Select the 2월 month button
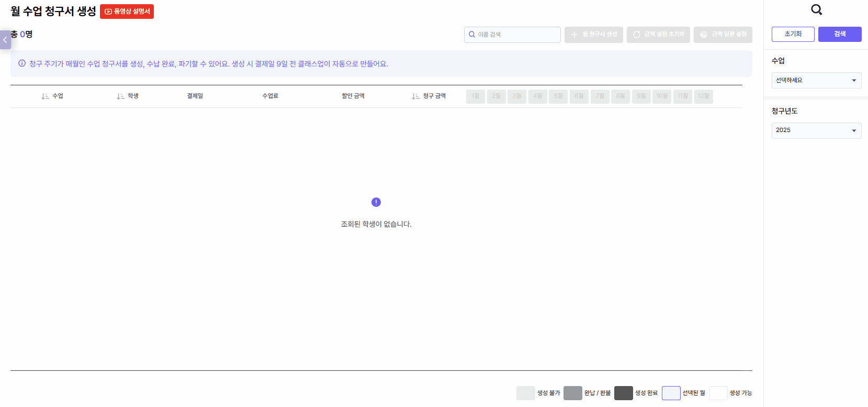 497,96
